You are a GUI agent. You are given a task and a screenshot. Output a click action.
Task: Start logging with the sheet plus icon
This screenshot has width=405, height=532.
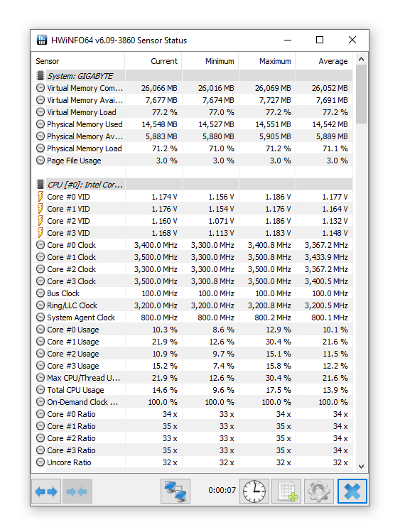286,492
